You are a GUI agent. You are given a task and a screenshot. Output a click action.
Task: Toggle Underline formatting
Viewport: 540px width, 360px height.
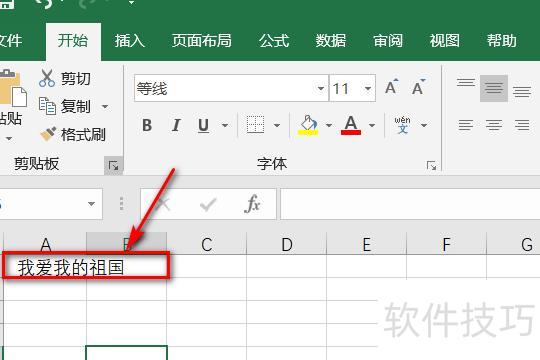(x=204, y=125)
